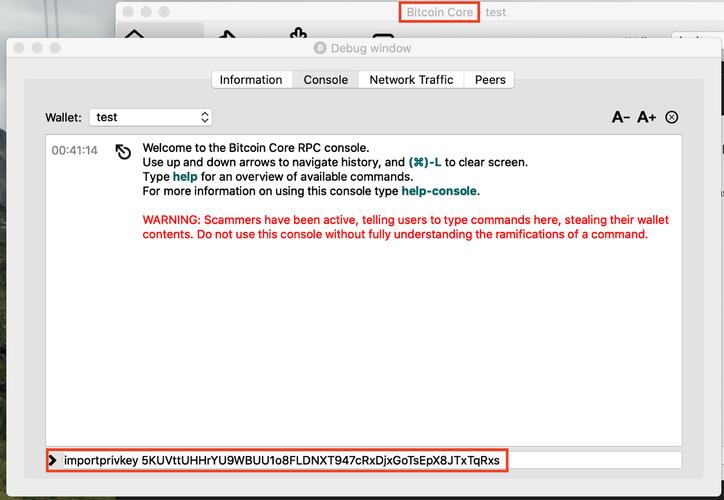
Task: Increase console font size with A+
Action: (x=646, y=117)
